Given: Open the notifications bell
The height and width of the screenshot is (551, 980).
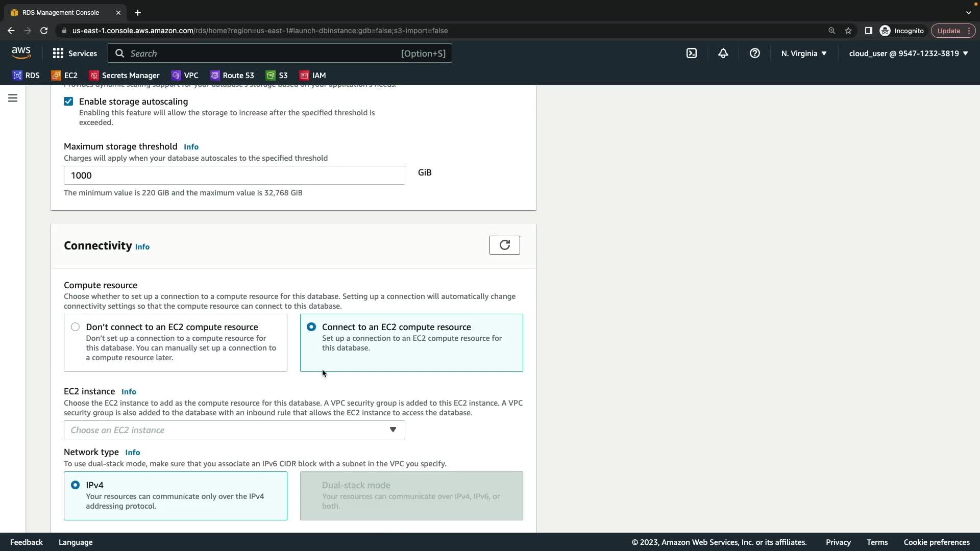Looking at the screenshot, I should pyautogui.click(x=723, y=53).
